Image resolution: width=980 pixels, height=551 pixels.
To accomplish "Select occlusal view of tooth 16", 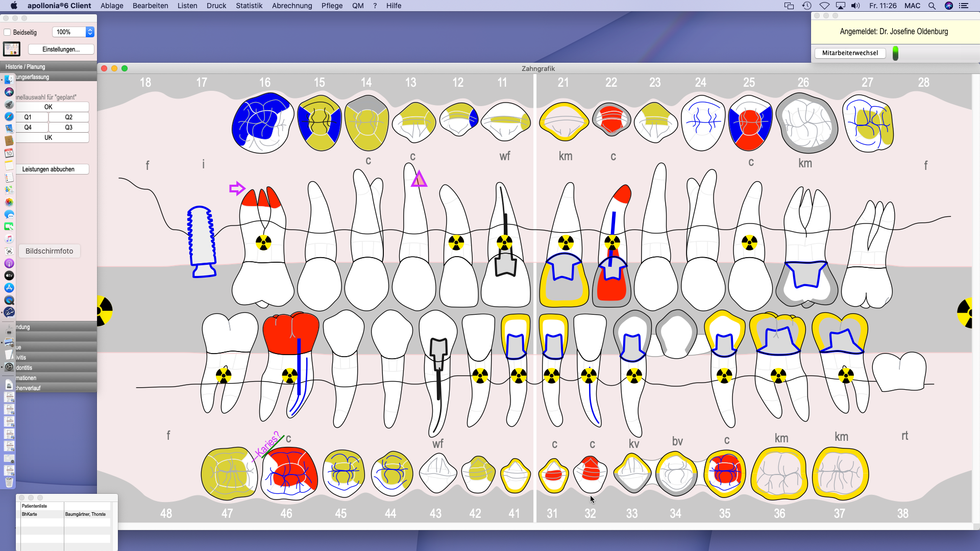I will [x=262, y=123].
